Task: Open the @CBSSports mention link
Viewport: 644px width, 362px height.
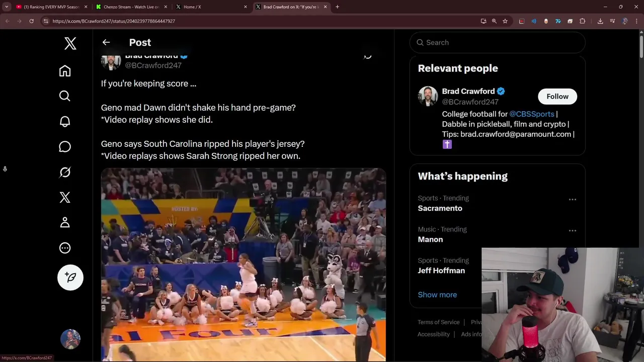Action: click(x=532, y=114)
